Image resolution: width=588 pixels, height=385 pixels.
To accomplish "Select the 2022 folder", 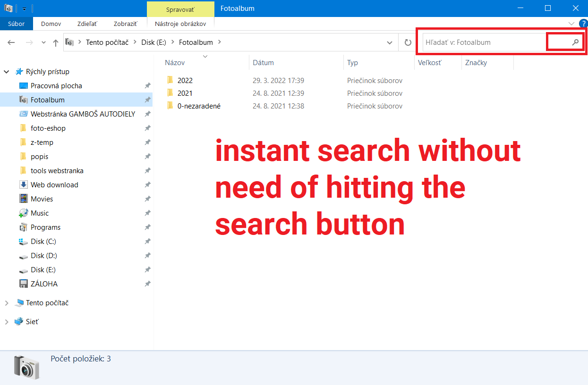I will [x=185, y=80].
